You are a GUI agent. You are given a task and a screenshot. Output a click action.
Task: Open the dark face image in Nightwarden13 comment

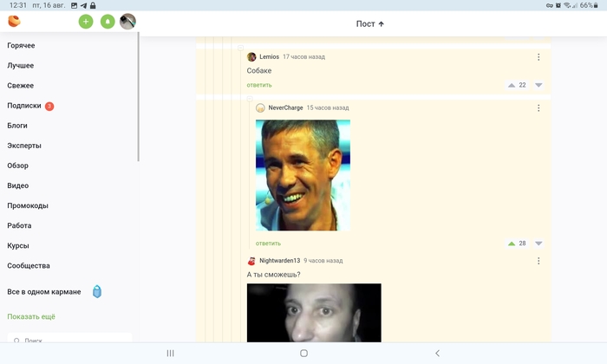314,313
